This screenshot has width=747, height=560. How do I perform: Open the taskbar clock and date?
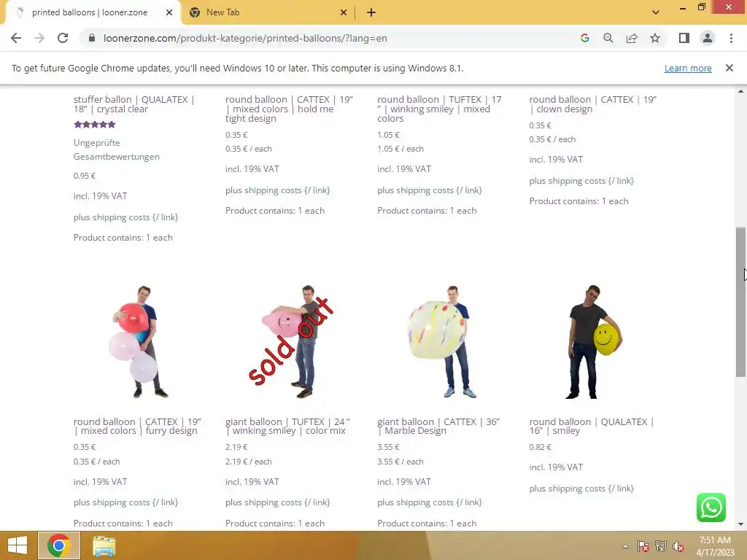pos(715,546)
